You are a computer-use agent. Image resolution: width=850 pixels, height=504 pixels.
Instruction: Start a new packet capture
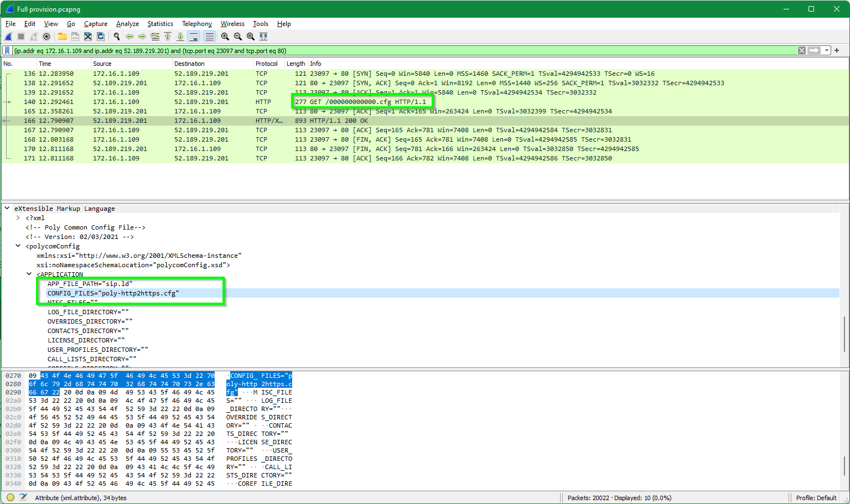(8, 37)
